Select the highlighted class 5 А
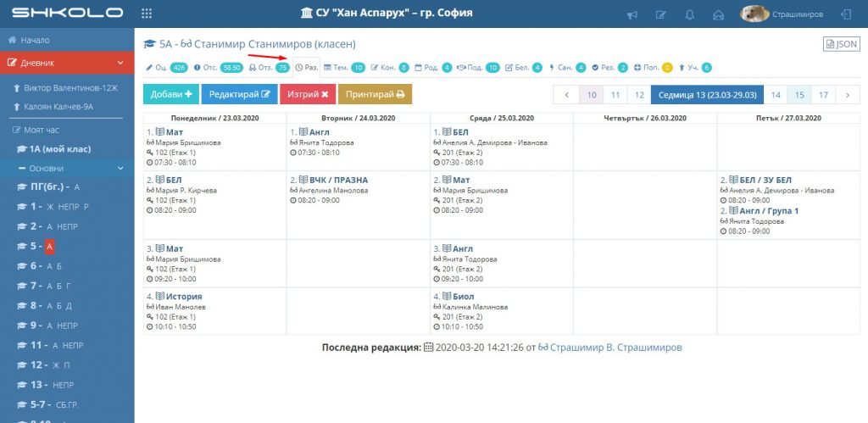 point(49,247)
